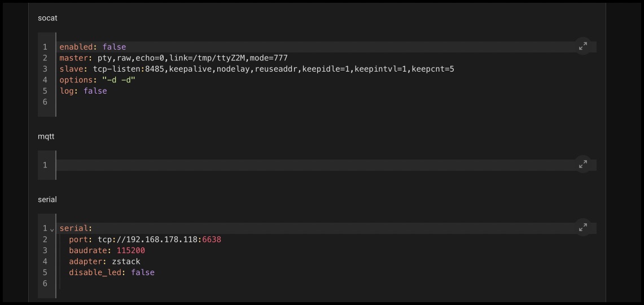Place cursor on the slave tcp-listen line

[x=257, y=69]
